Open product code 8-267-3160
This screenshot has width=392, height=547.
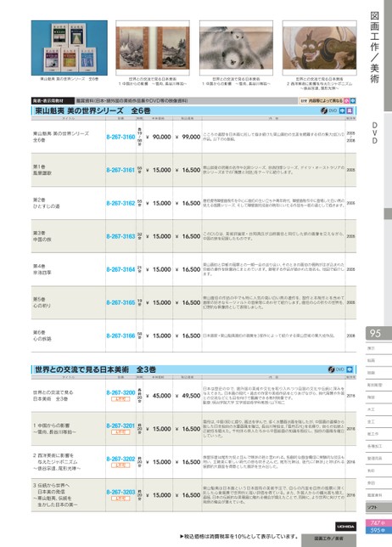[x=120, y=137]
